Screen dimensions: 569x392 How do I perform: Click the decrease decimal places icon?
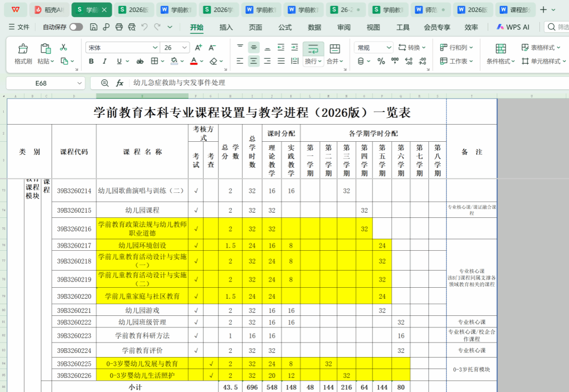(423, 61)
